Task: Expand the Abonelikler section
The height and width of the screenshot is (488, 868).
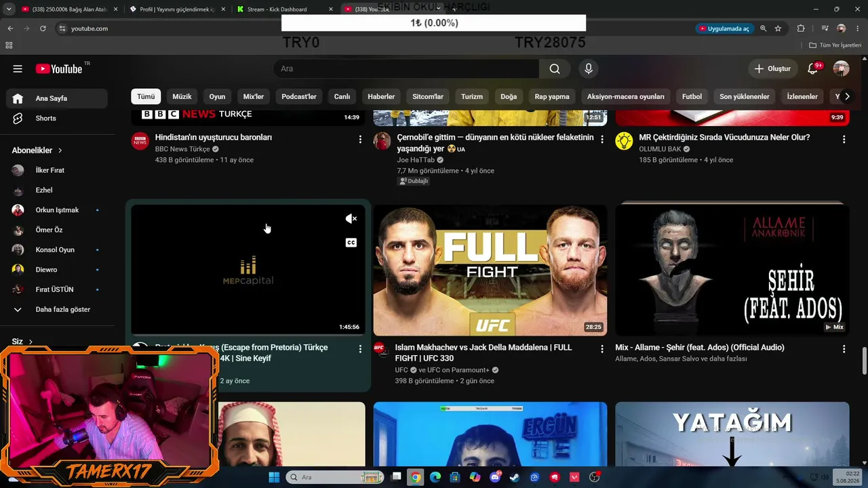Action: [x=37, y=150]
